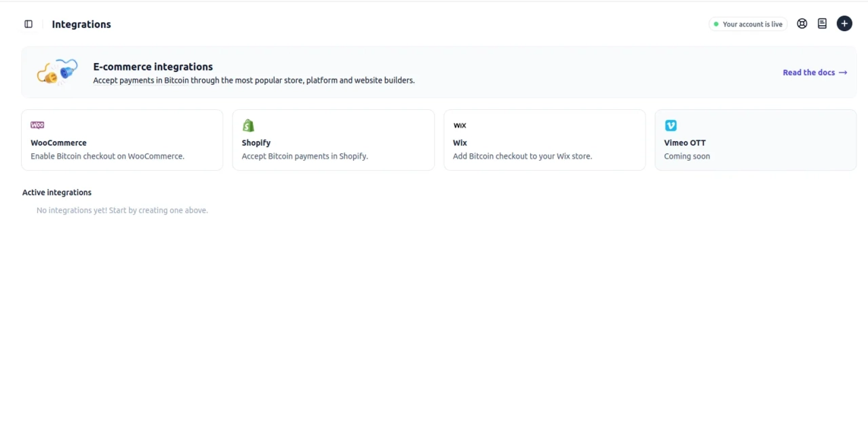Click the WooCommerce logo icon
Screen dimensions: 868x434
(x=37, y=125)
